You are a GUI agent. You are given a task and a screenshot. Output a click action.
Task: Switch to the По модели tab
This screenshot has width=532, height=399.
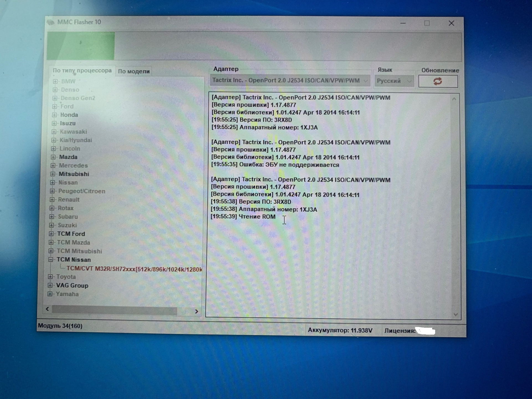pos(134,71)
